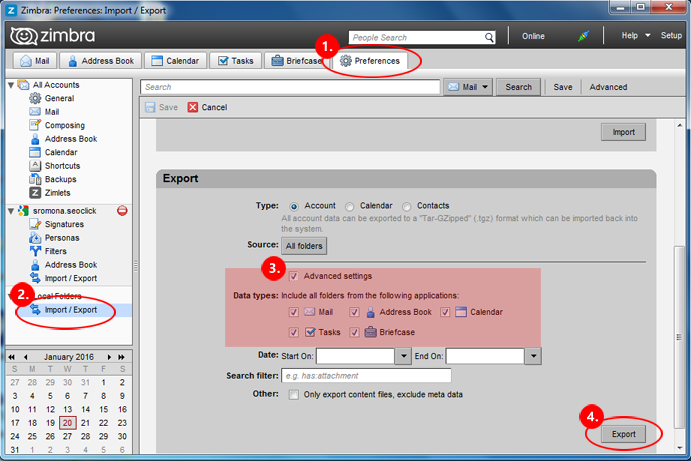Toggle the Advanced settings checkbox
This screenshot has height=461, width=691.
pyautogui.click(x=293, y=276)
